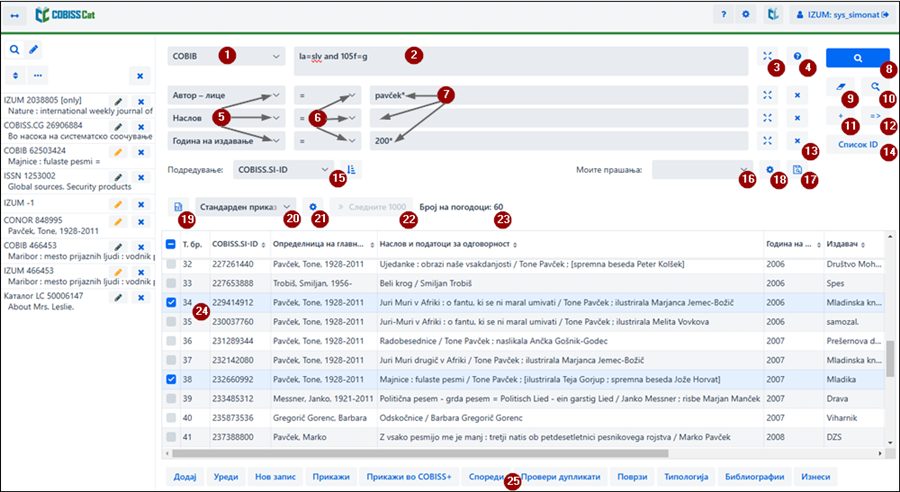Select the pencil edit tab in the left panel
Screen dimensions: 900x492
pos(33,50)
